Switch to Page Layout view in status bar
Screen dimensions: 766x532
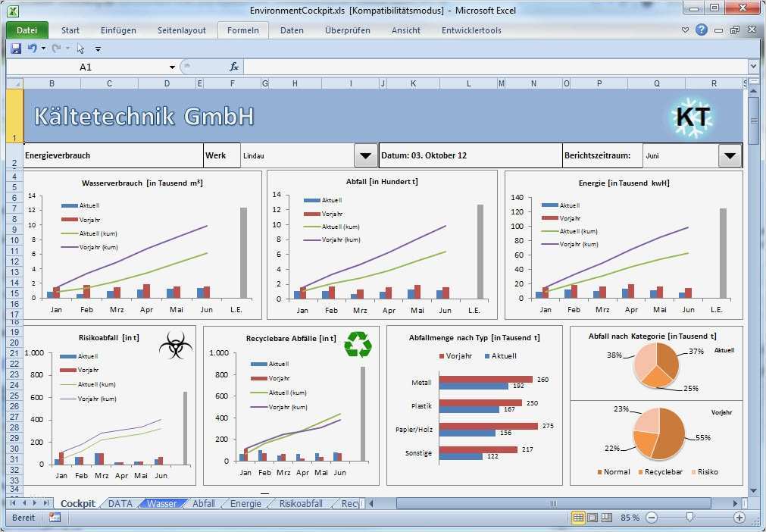point(592,518)
